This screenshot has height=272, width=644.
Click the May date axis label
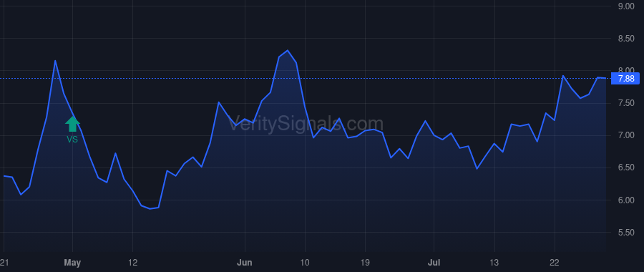click(x=73, y=263)
